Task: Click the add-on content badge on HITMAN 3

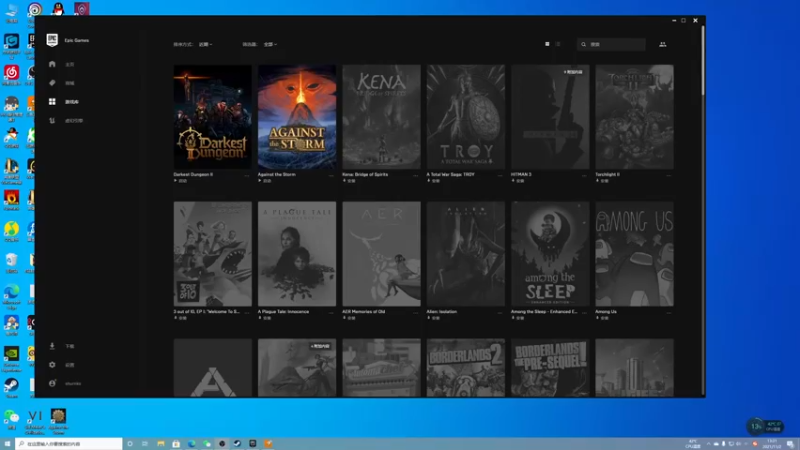Action: click(x=573, y=72)
